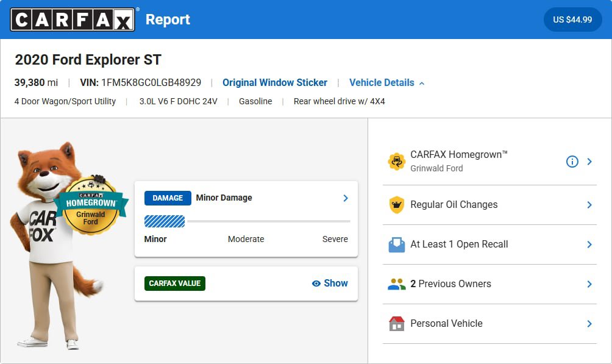Click the Regular Oil Changes oil can icon
The image size is (612, 364).
[x=397, y=205]
